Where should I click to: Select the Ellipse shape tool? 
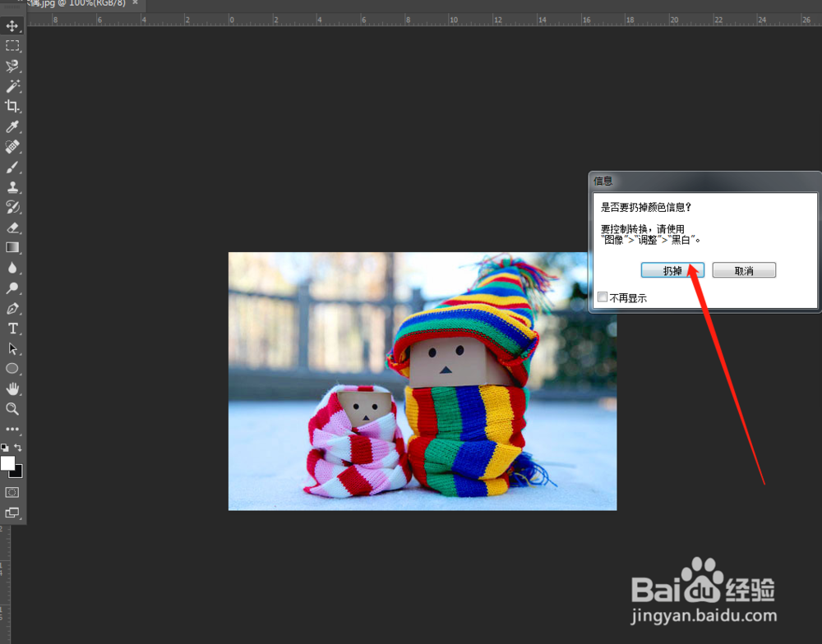click(12, 368)
